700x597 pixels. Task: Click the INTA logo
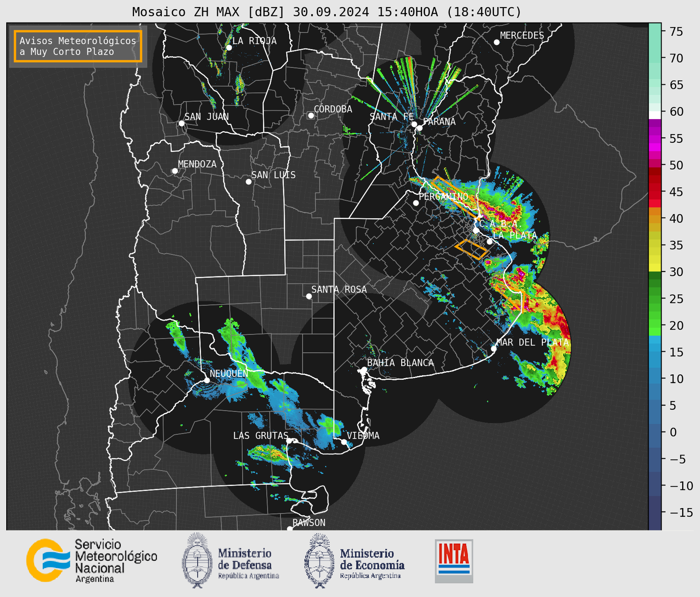[454, 561]
